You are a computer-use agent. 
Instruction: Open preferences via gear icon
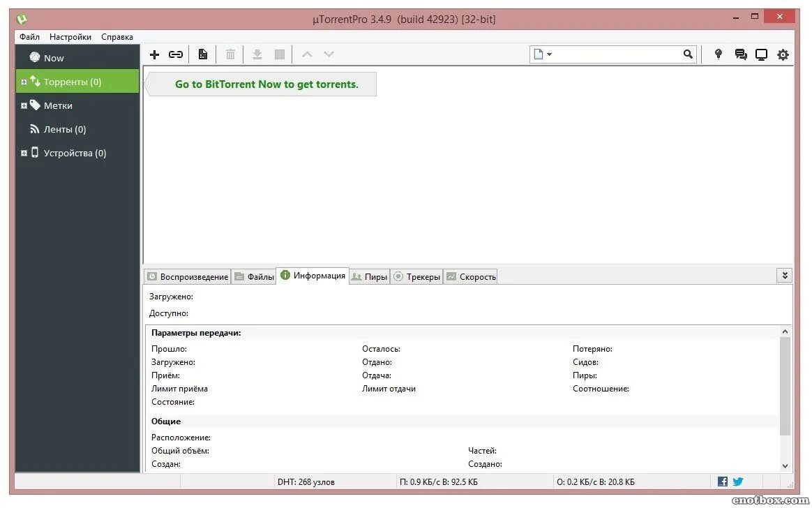pos(783,54)
